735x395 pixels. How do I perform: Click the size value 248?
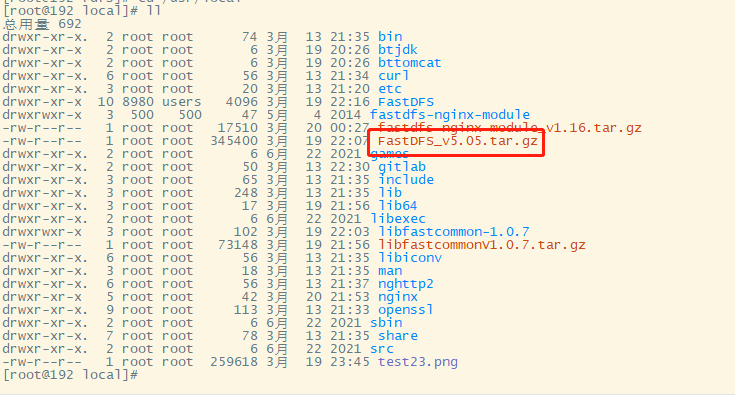click(x=246, y=193)
